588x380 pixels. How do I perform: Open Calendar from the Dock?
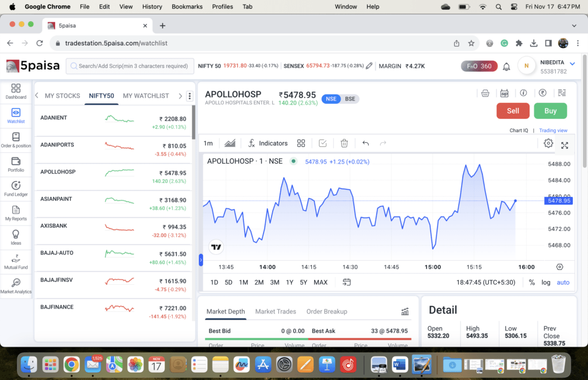pyautogui.click(x=156, y=365)
